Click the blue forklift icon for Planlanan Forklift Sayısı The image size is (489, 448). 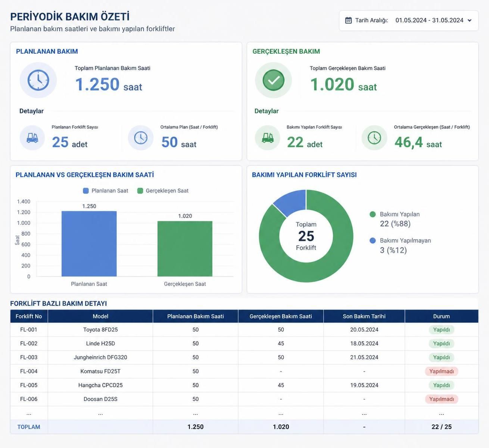[32, 138]
